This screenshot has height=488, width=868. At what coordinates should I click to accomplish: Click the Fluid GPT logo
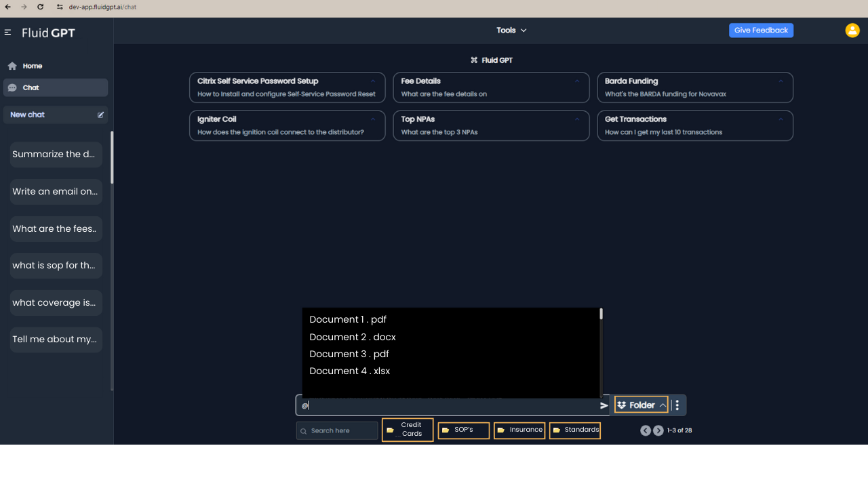[48, 33]
